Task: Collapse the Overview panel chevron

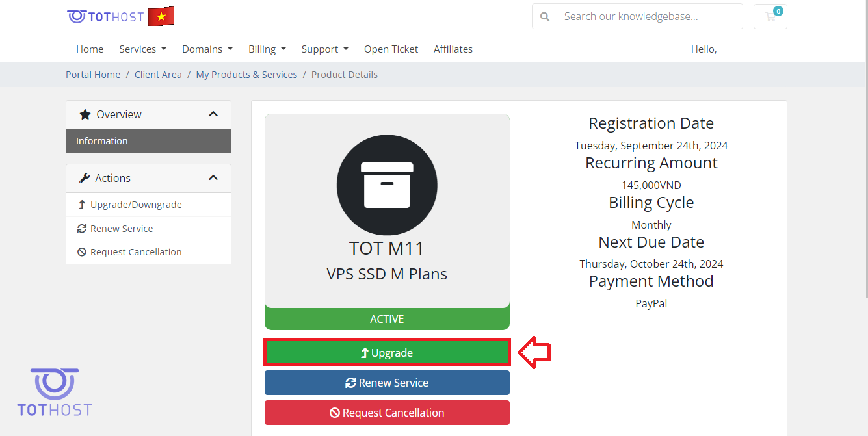Action: pyautogui.click(x=213, y=114)
